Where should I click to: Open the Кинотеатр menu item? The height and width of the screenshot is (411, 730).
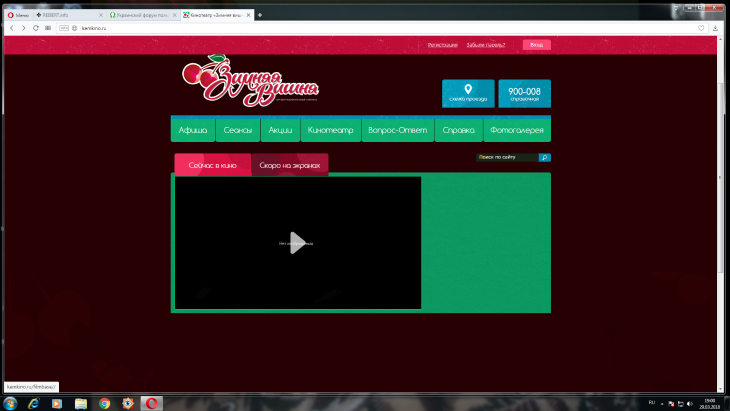(x=331, y=130)
